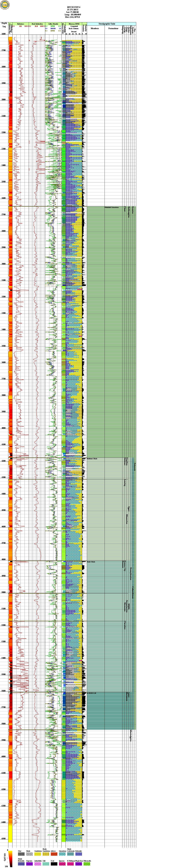
Task: Select the 'Elev: (GL) 2879.0' line
Action: pos(74,17)
